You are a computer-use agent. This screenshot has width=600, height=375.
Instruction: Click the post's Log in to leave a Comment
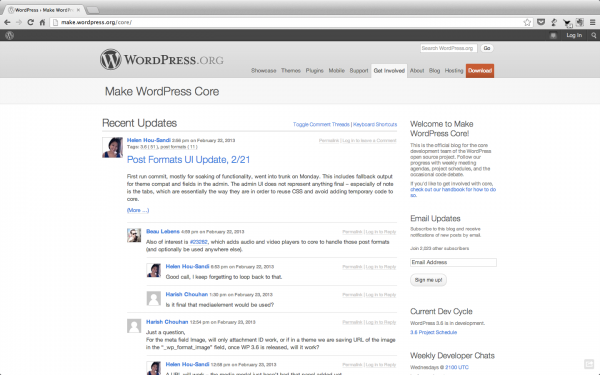tap(369, 140)
